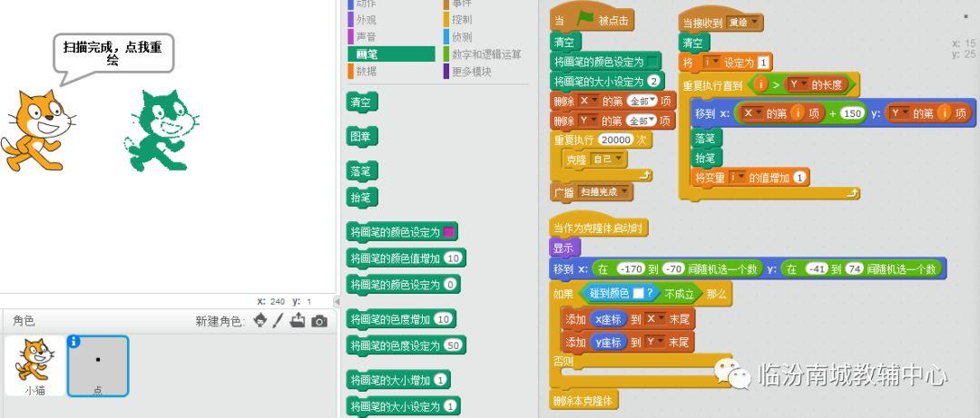Open i dropdown in 将变量 i 的值增加 block
Image resolution: width=980 pixels, height=418 pixels.
(x=738, y=178)
